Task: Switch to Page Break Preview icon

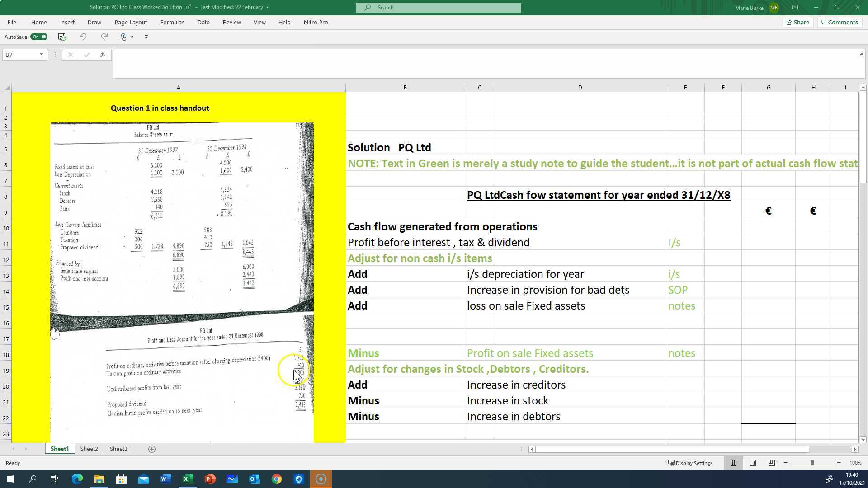Action: (x=772, y=463)
